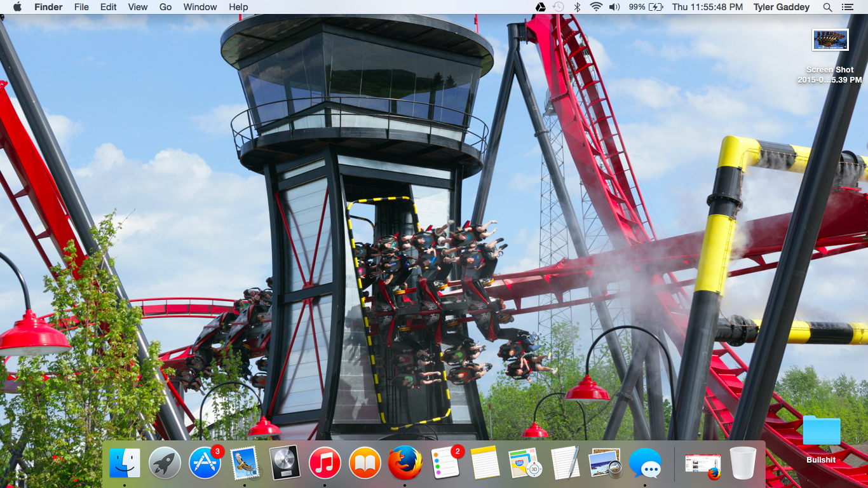
Task: Restore the minimized Firefox window in dock
Action: tap(703, 464)
